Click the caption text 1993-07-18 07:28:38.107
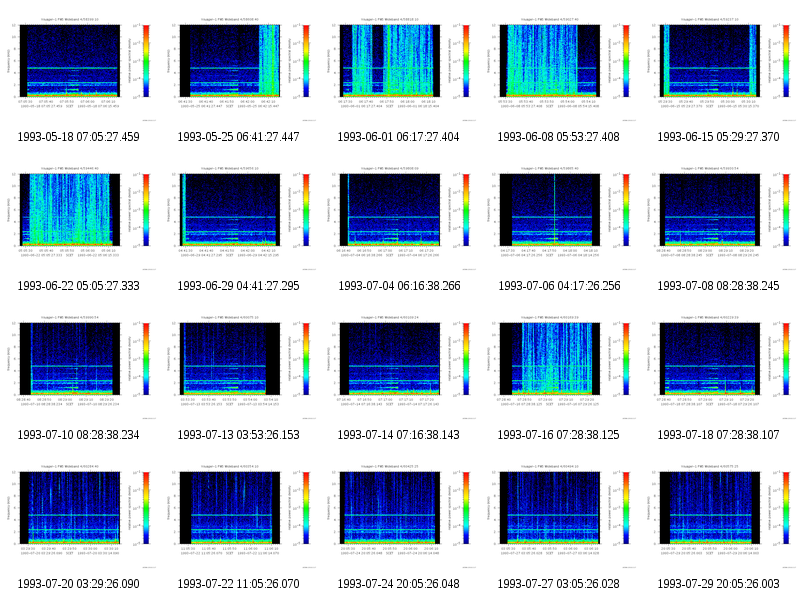This screenshot has width=800, height=596. tap(718, 435)
